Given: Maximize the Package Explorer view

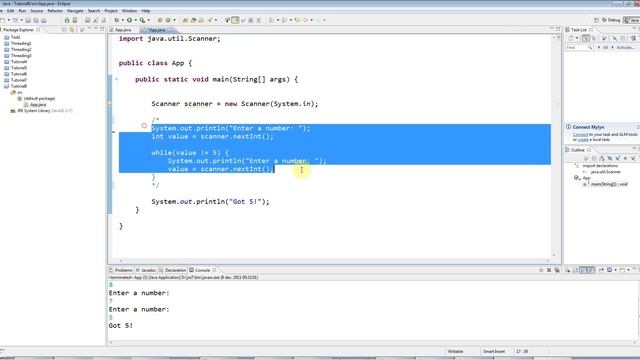Looking at the screenshot, I should (102, 29).
